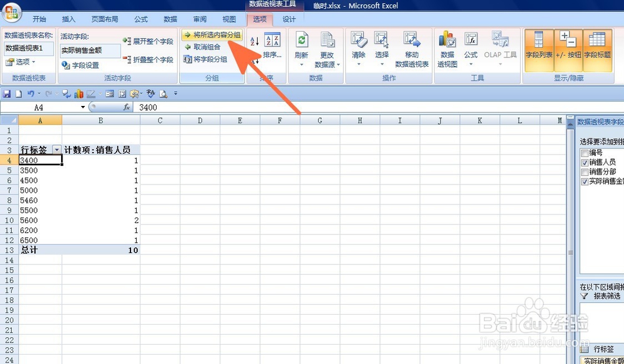This screenshot has height=364, width=624.
Task: Toggle the Field List (字段列表) pane
Action: pos(539,50)
